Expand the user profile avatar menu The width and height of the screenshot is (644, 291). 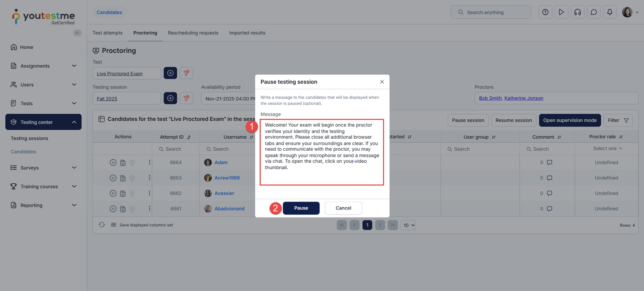630,12
